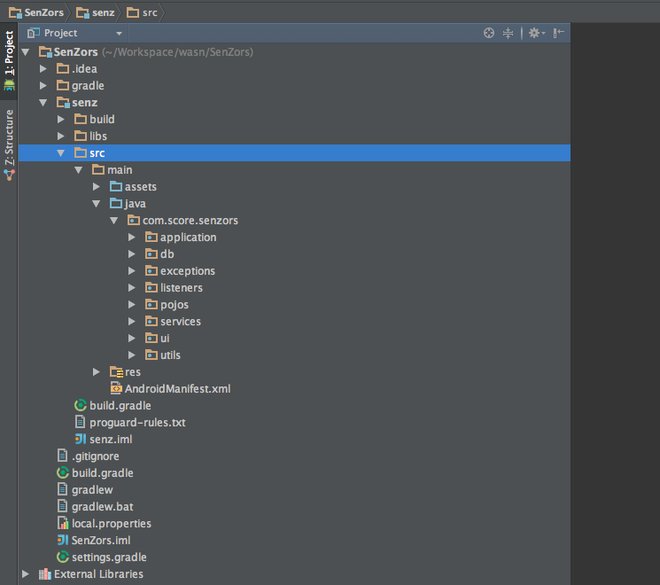Select the AndroidManifest.xml file name
Image resolution: width=660 pixels, height=585 pixels.
[x=178, y=388]
